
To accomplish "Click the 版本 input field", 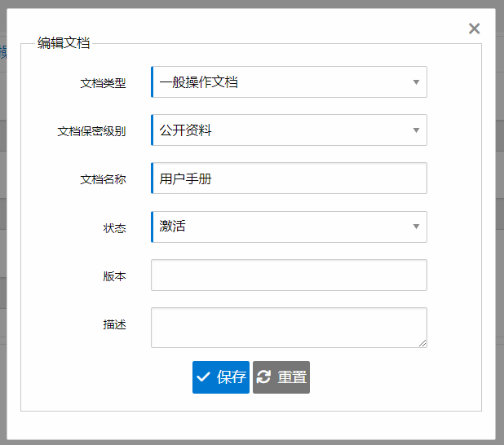I will (289, 275).
